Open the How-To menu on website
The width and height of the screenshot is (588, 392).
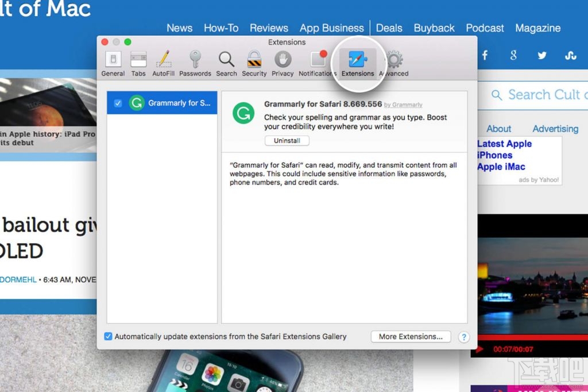[221, 28]
